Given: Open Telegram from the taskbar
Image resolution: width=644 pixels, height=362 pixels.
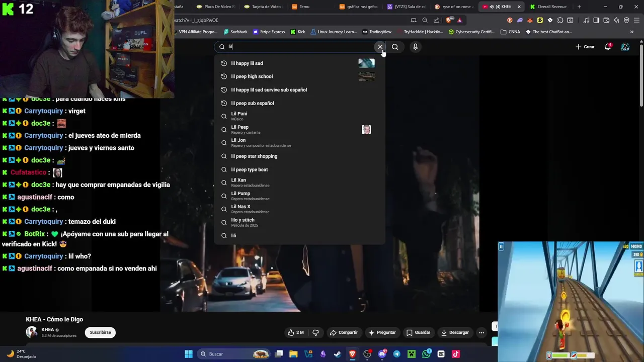Looking at the screenshot, I should 396,354.
